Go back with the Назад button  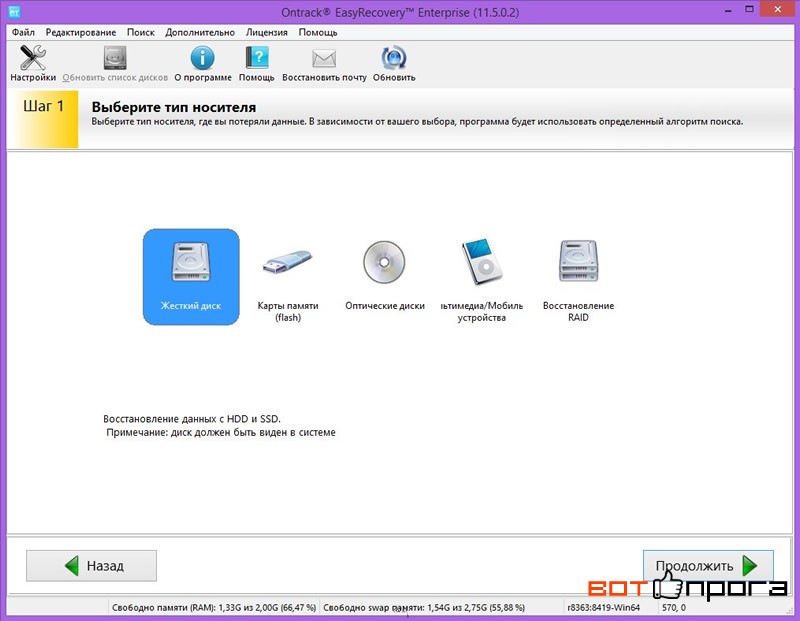(91, 565)
